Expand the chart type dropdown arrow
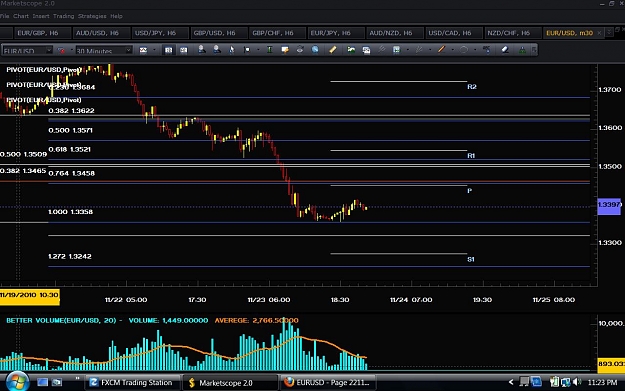 tap(154, 50)
